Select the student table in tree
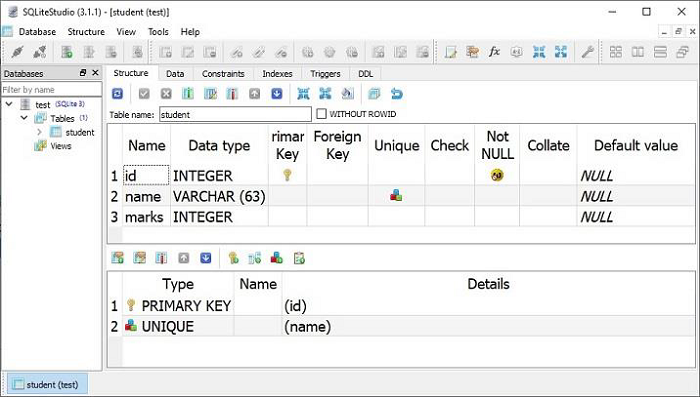 (x=80, y=132)
